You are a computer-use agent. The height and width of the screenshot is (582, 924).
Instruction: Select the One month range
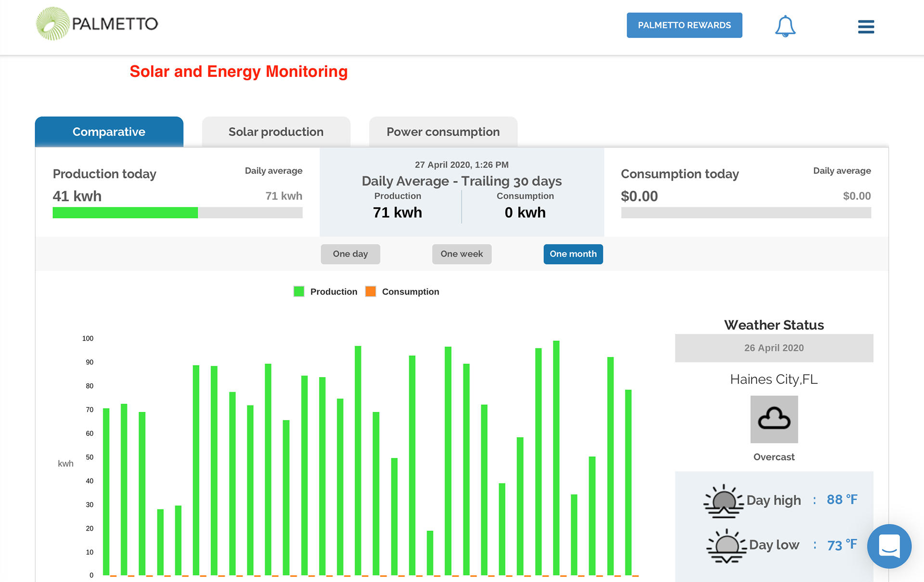(573, 254)
